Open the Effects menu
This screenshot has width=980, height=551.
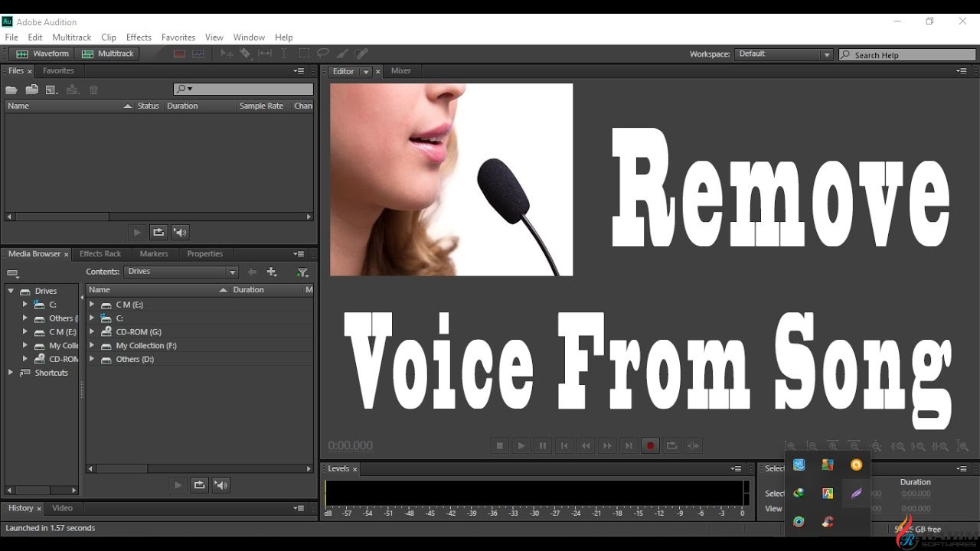click(x=139, y=37)
